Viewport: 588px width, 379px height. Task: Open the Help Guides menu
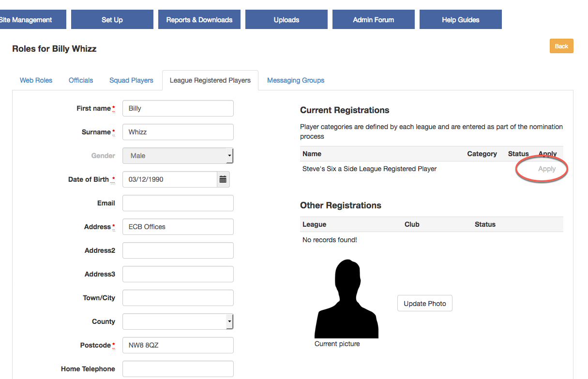(x=461, y=20)
